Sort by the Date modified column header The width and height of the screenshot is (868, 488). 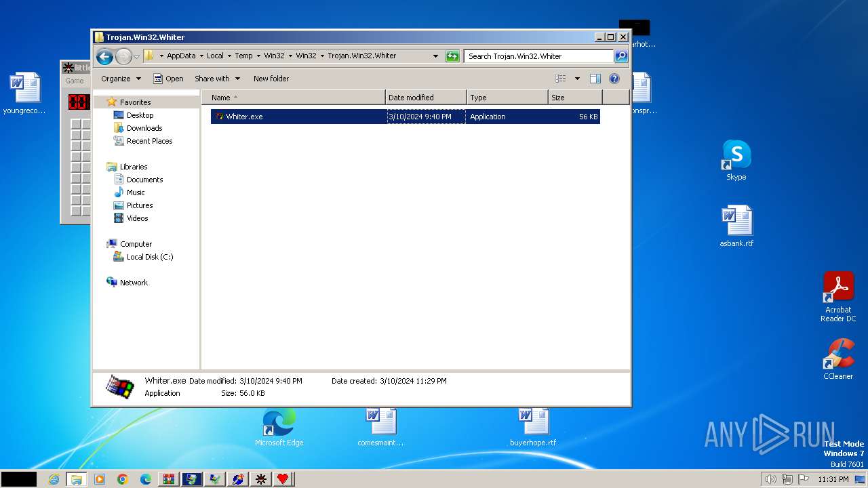coord(426,98)
